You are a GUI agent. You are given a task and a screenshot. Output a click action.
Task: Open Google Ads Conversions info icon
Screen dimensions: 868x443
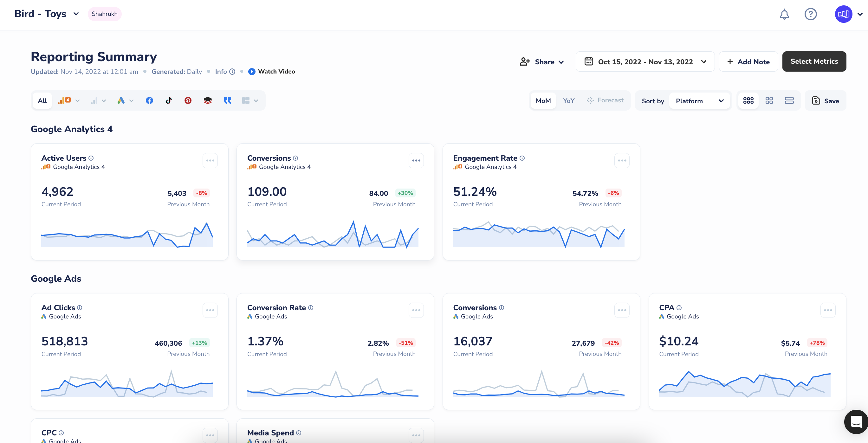click(502, 308)
